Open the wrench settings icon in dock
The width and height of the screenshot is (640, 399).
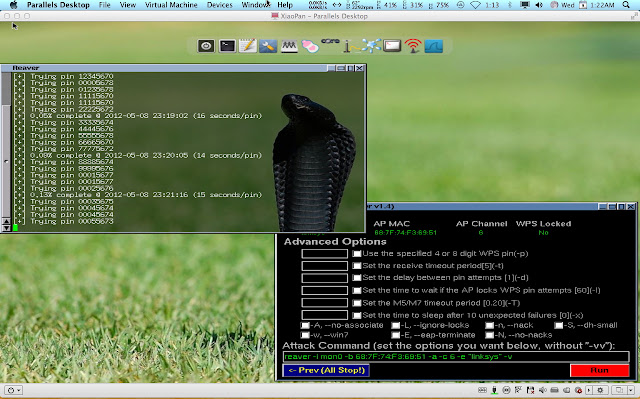(x=268, y=46)
